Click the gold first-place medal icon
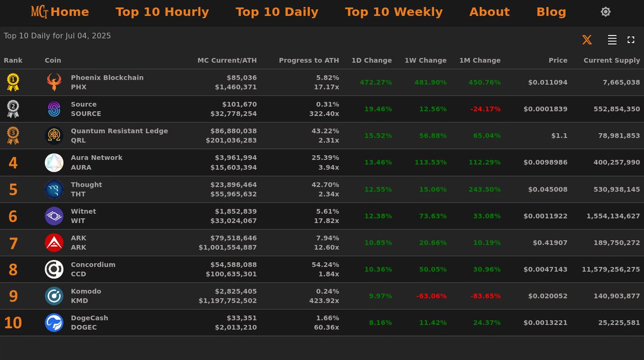The image size is (644, 360). pyautogui.click(x=13, y=82)
